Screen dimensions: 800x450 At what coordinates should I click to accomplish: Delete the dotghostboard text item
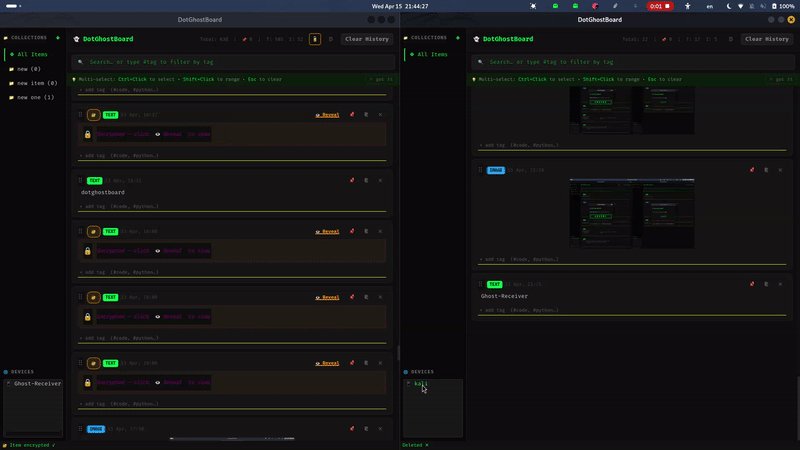381,180
